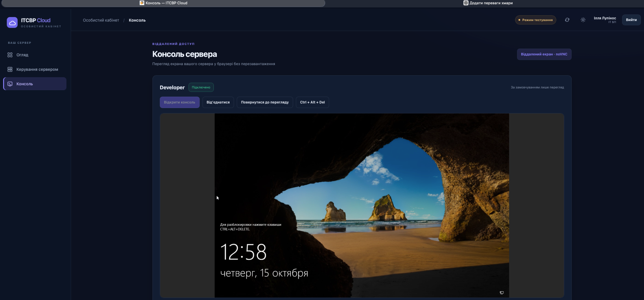Viewport: 644px width, 300px height.
Task: Click the CTRL+ALT+DELETE unlock hint text
Action: (251, 227)
